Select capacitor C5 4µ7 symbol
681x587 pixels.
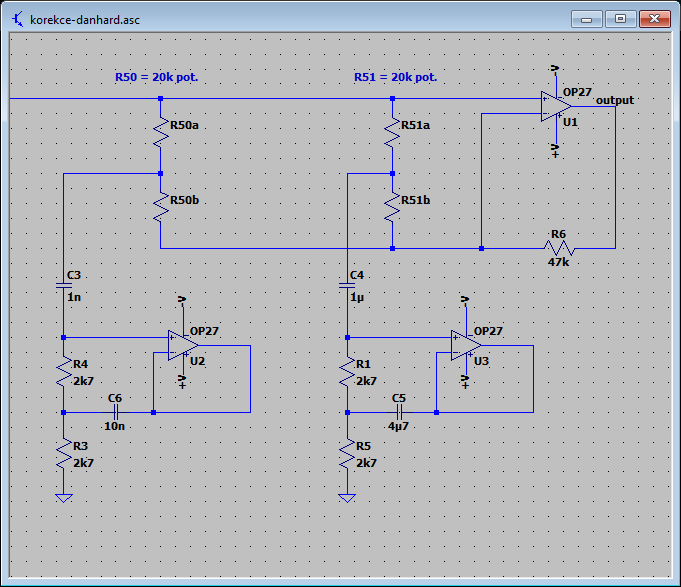400,412
